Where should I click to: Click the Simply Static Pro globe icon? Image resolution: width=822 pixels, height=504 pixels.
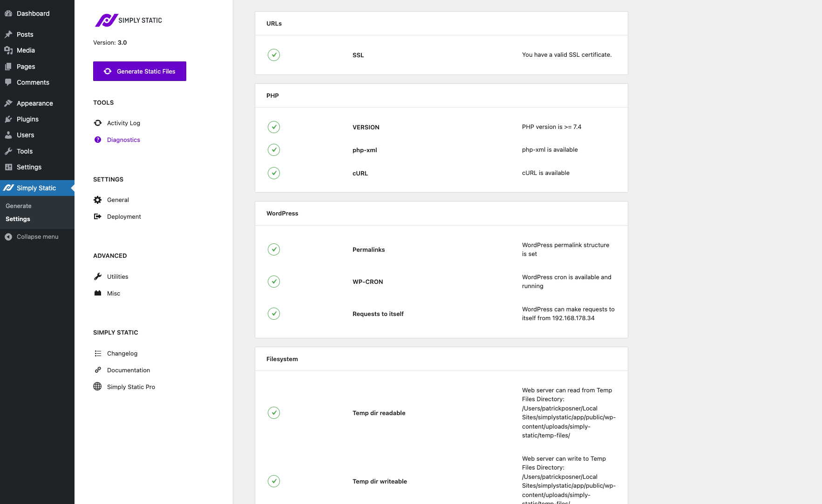97,386
